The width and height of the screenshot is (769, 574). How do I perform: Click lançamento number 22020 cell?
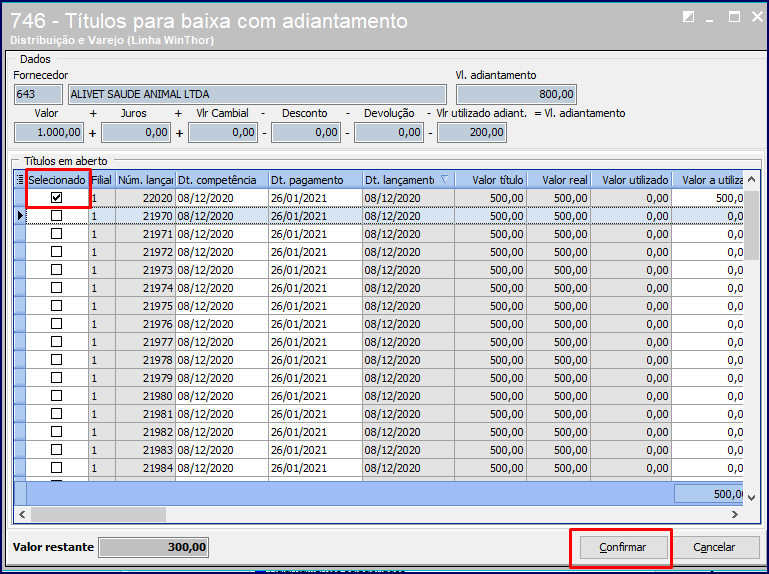(x=146, y=198)
